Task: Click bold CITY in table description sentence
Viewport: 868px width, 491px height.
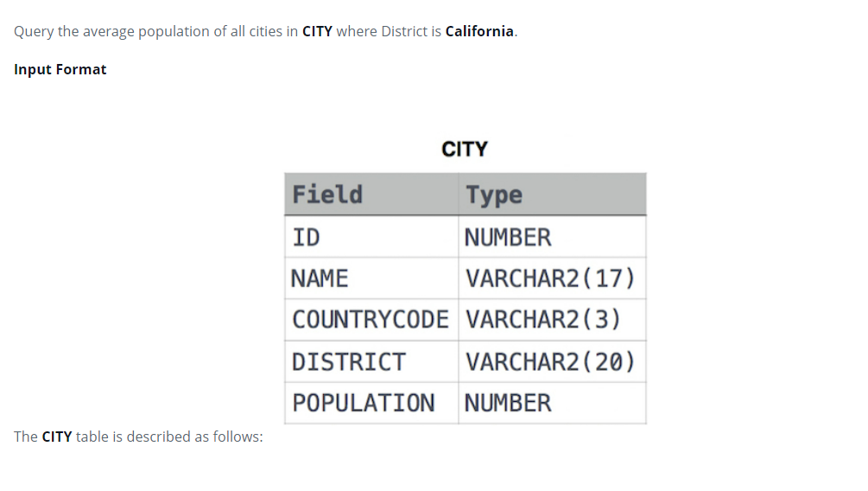Action: 57,437
